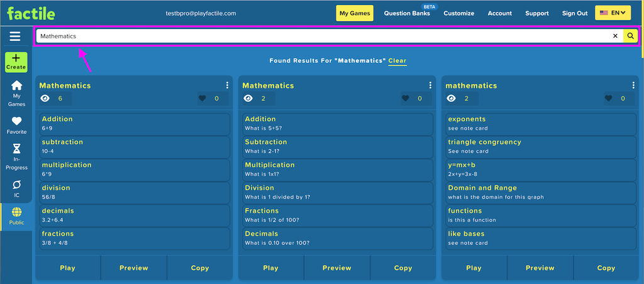Viewport: 644px width, 284px height.
Task: Open Customize in top navigation
Action: [458, 13]
